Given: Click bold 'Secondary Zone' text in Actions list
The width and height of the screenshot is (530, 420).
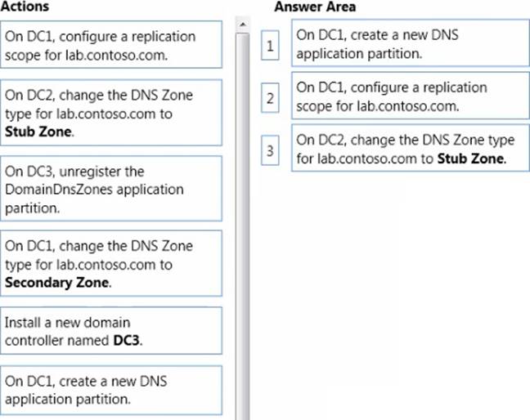Looking at the screenshot, I should 56,282.
